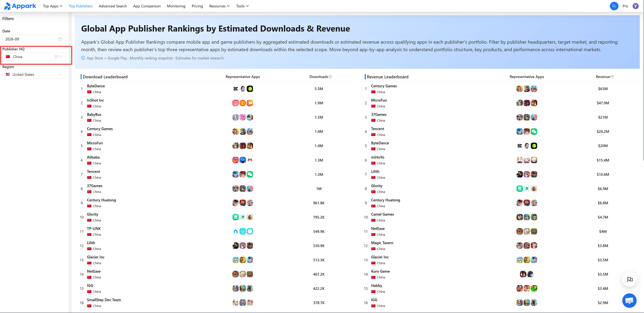Open Advanced Search page
This screenshot has height=313, width=644.
(x=113, y=6)
